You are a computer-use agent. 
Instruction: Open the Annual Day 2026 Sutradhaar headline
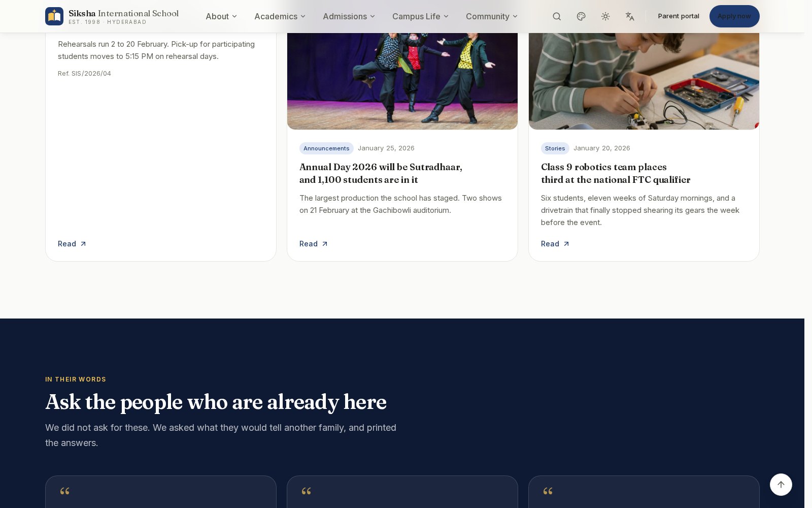coord(381,173)
